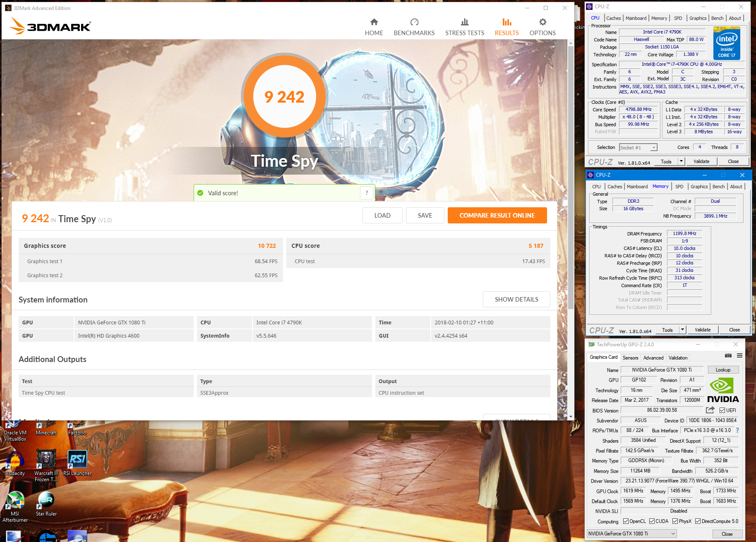Screen dimensions: 756x542
Task: Click the Graphics score value 10 722
Action: [266, 246]
